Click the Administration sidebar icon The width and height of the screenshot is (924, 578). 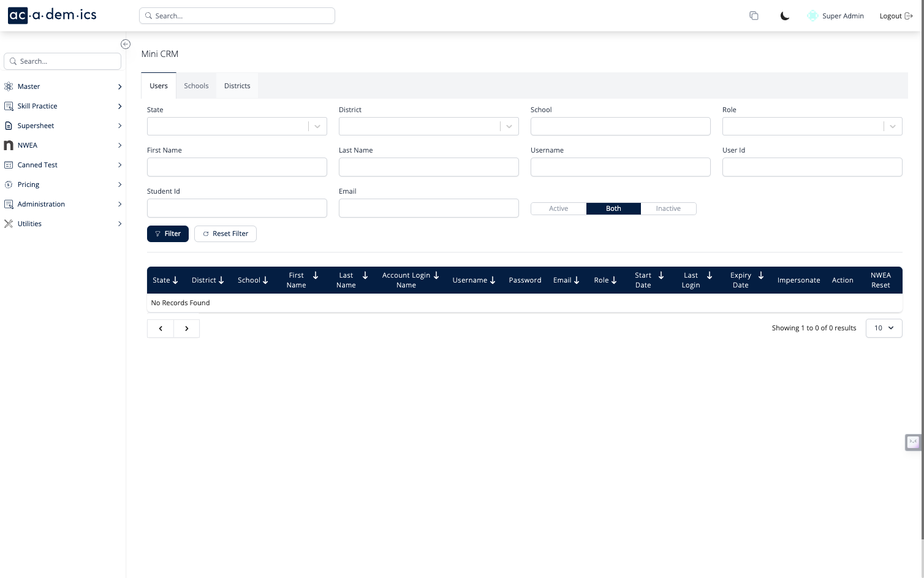9,204
